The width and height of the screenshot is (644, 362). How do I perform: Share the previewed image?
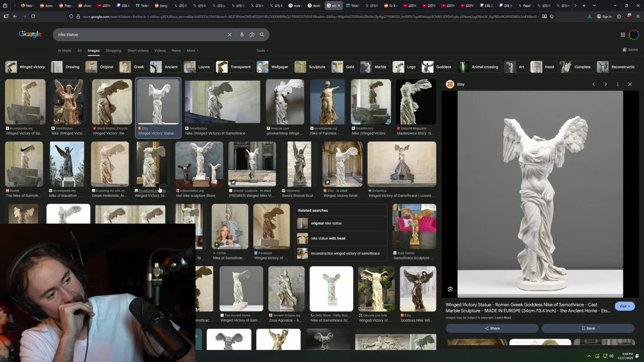pos(492,328)
